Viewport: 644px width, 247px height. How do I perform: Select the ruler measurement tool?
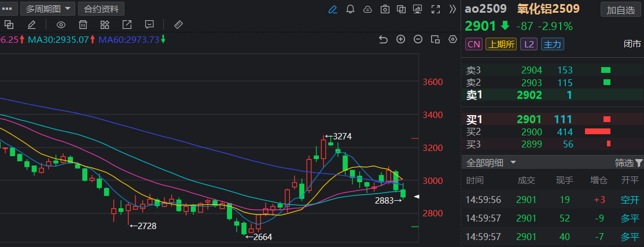[x=178, y=24]
